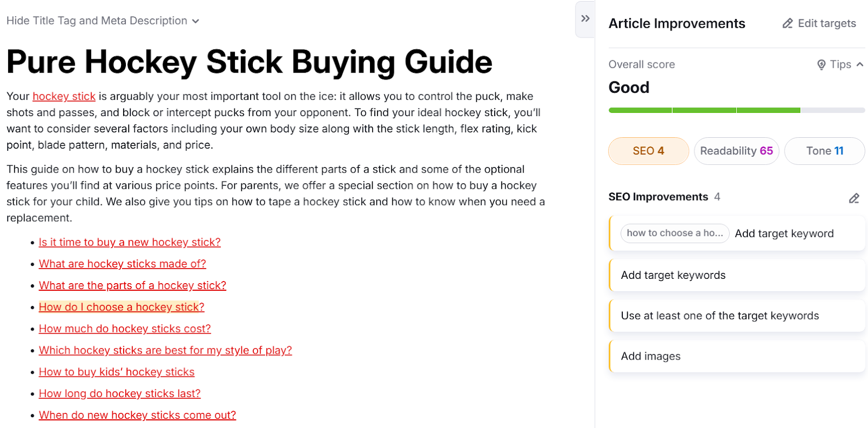The image size is (868, 428).
Task: Click the Tips lightbulb icon
Action: click(x=821, y=64)
